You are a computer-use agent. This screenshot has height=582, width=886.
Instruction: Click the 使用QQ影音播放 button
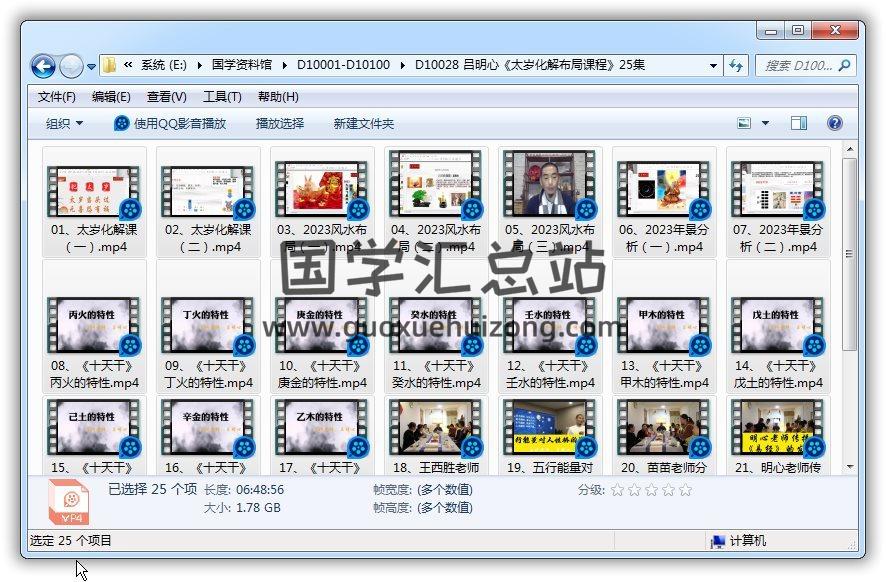click(x=170, y=123)
